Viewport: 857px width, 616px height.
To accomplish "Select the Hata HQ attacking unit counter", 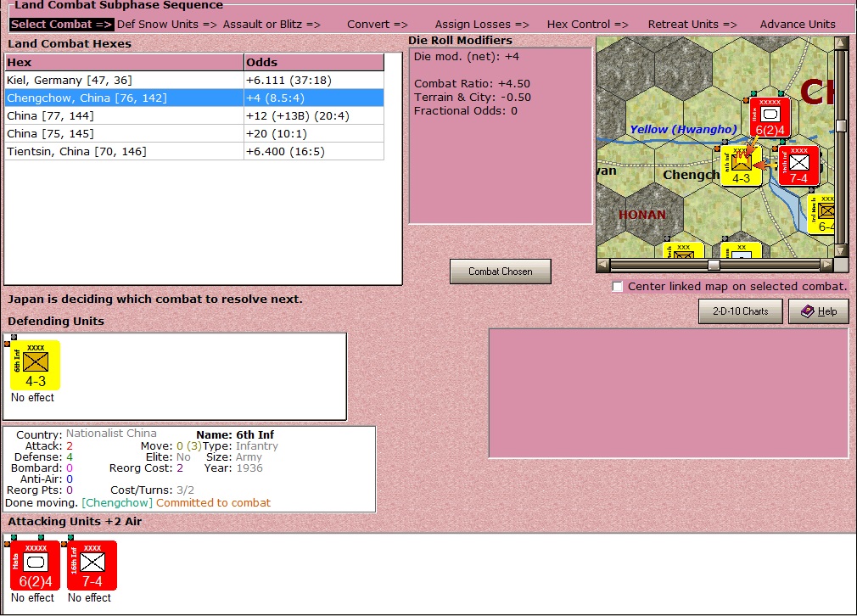I will tap(35, 565).
